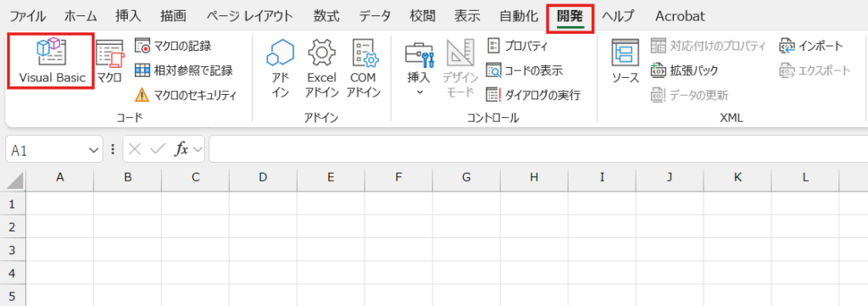The height and width of the screenshot is (306, 868).
Task: Switch to the 描画 tab
Action: tap(173, 16)
